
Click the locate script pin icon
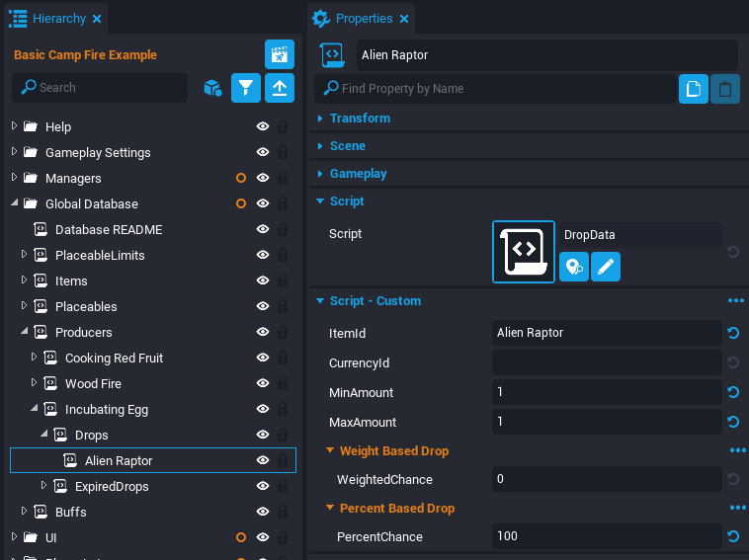click(x=574, y=267)
